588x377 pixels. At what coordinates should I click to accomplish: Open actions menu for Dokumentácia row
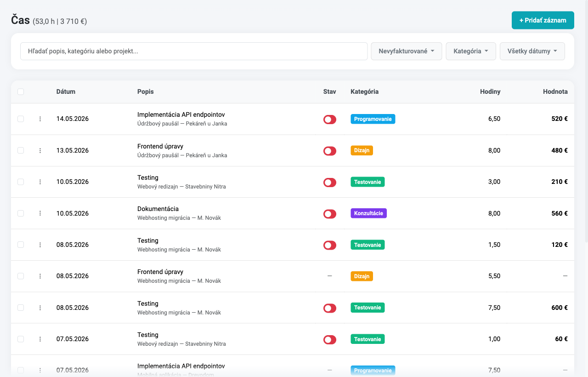(x=40, y=213)
